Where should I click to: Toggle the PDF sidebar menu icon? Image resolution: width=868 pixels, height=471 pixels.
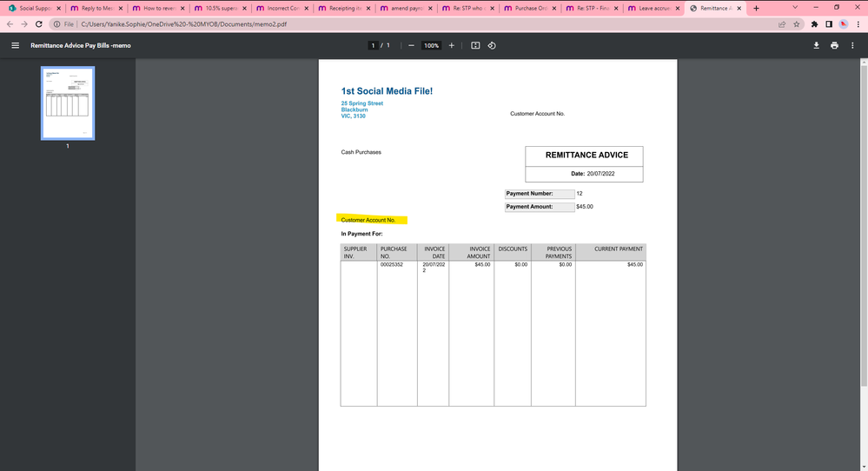tap(15, 45)
